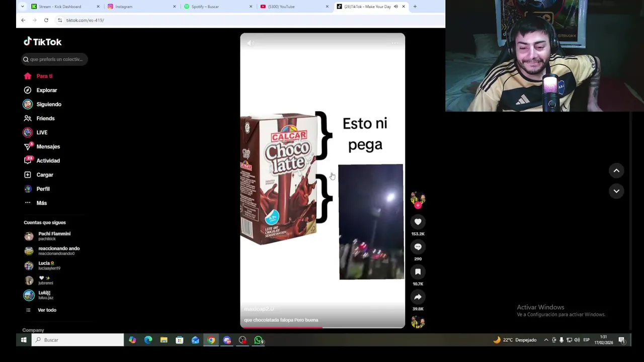Switch to Chrome in the taskbar
The height and width of the screenshot is (362, 644).
pos(211,340)
